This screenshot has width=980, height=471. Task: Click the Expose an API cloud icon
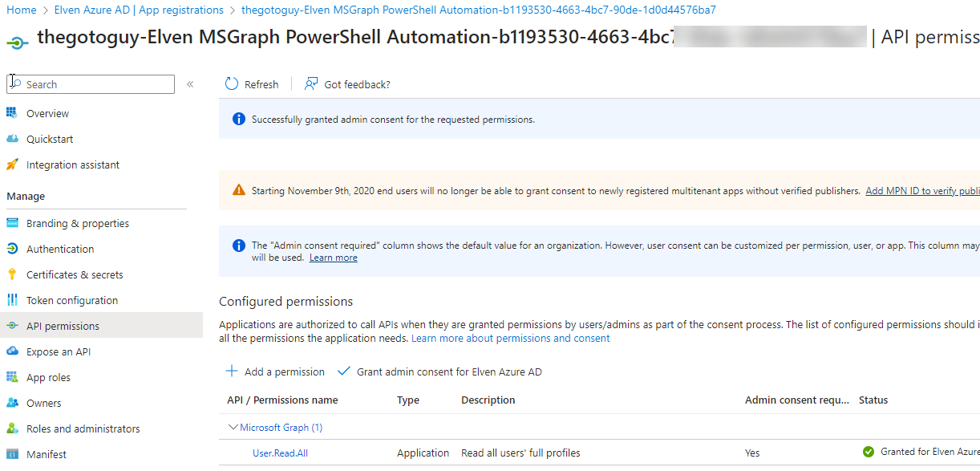click(x=12, y=351)
